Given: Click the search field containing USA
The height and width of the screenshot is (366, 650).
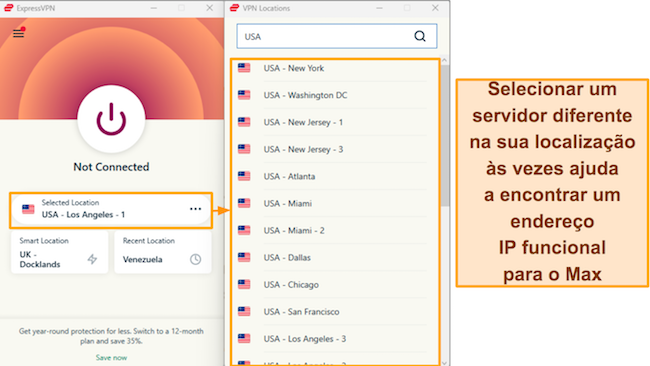Looking at the screenshot, I should pyautogui.click(x=337, y=36).
